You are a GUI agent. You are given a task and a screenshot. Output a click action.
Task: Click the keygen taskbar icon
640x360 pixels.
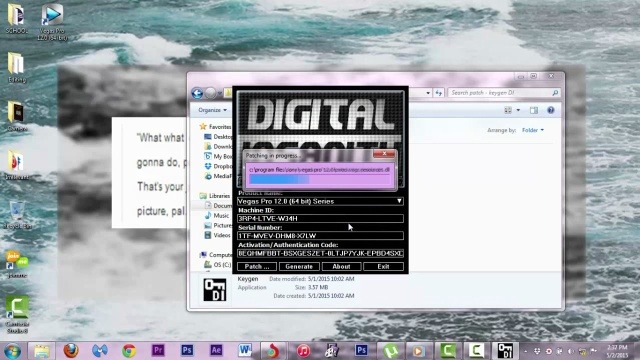click(x=505, y=351)
